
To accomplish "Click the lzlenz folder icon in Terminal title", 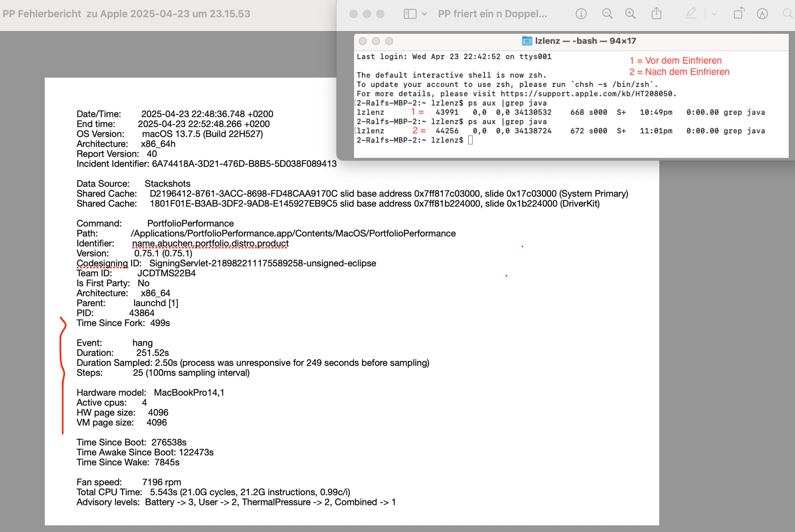I will [x=527, y=41].
